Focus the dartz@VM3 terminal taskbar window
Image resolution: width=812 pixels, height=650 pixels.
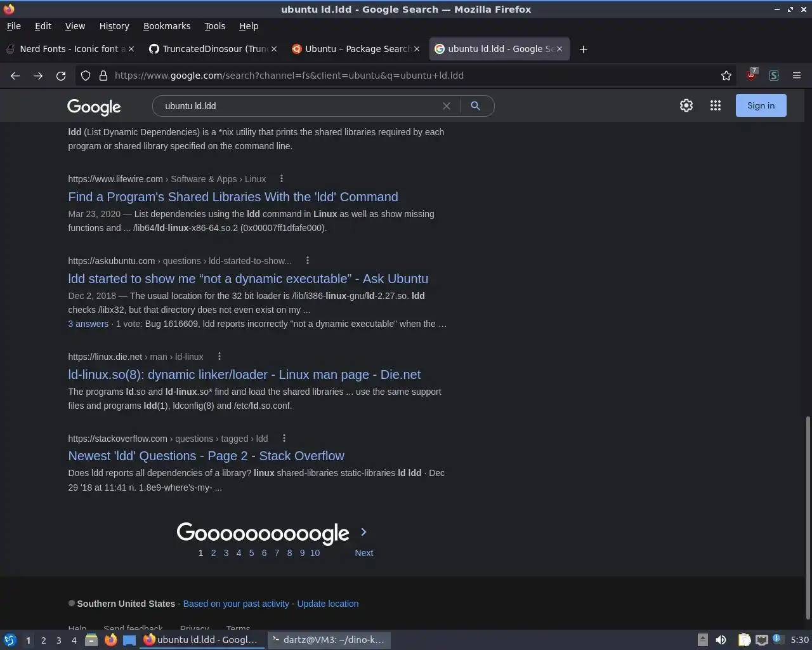pos(329,640)
